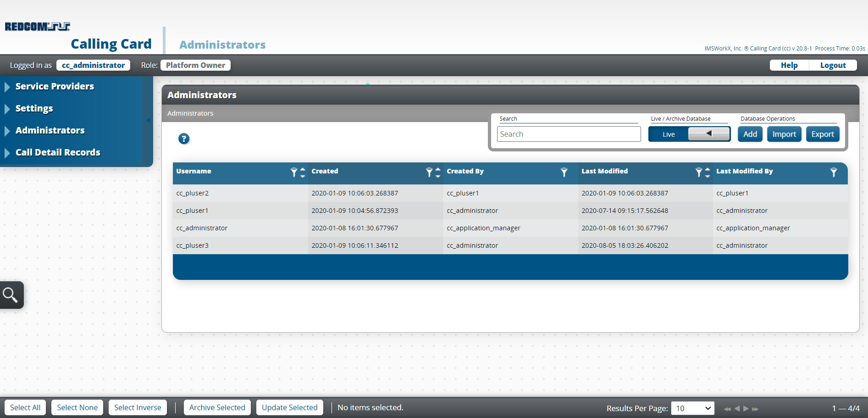Open the filter on the Created column

[x=429, y=173]
